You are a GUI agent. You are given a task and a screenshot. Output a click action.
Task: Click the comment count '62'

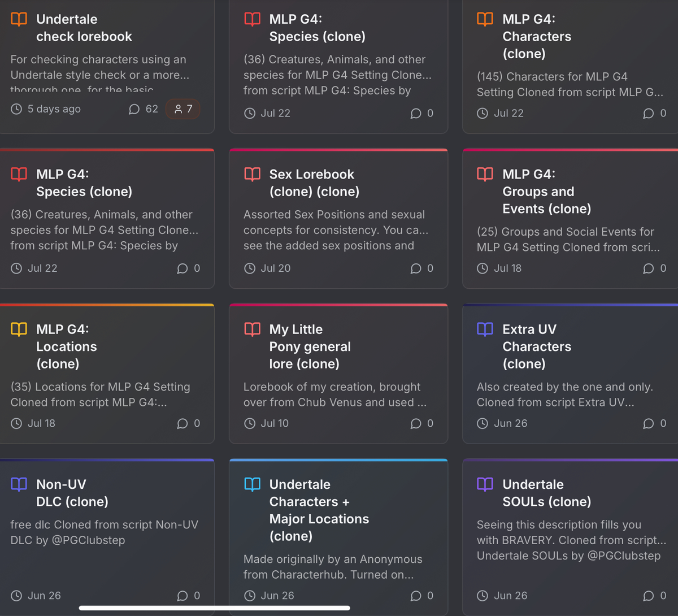pos(152,109)
